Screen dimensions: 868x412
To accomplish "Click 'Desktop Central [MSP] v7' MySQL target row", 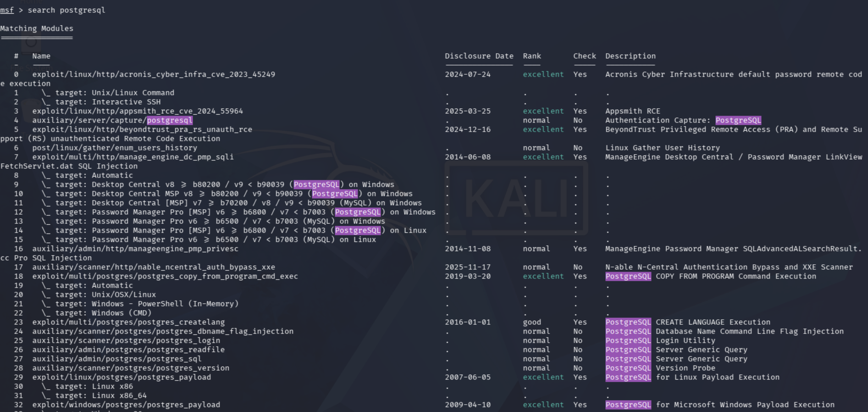I will click(232, 203).
